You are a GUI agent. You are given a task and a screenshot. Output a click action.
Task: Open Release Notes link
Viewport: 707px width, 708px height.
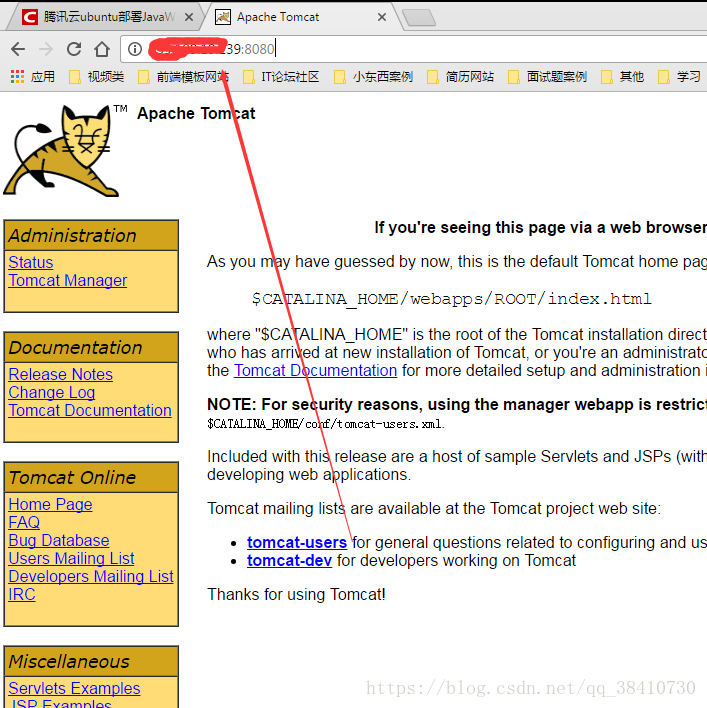[60, 374]
